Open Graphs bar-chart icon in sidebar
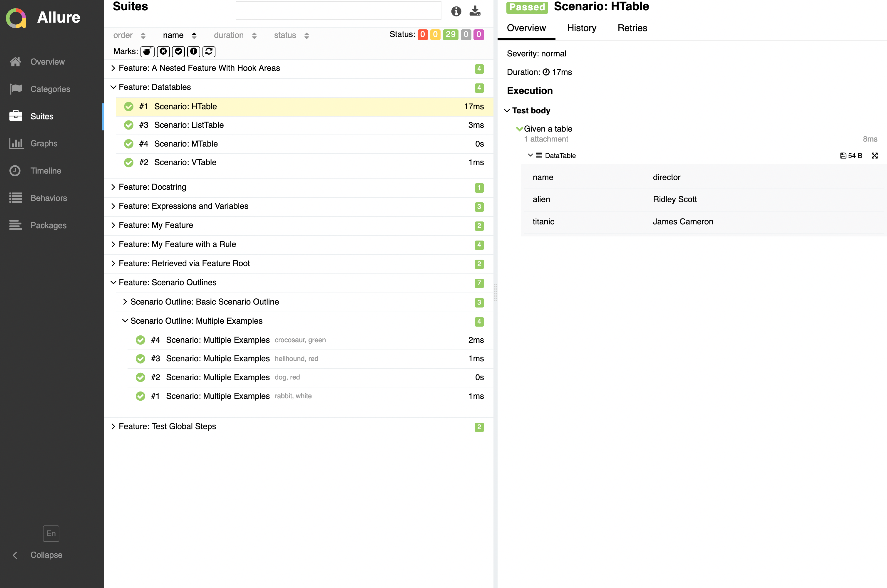Image resolution: width=887 pixels, height=588 pixels. pos(16,143)
